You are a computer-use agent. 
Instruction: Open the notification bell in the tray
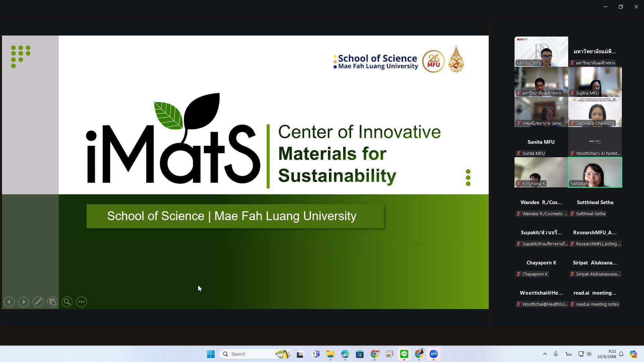point(621,354)
